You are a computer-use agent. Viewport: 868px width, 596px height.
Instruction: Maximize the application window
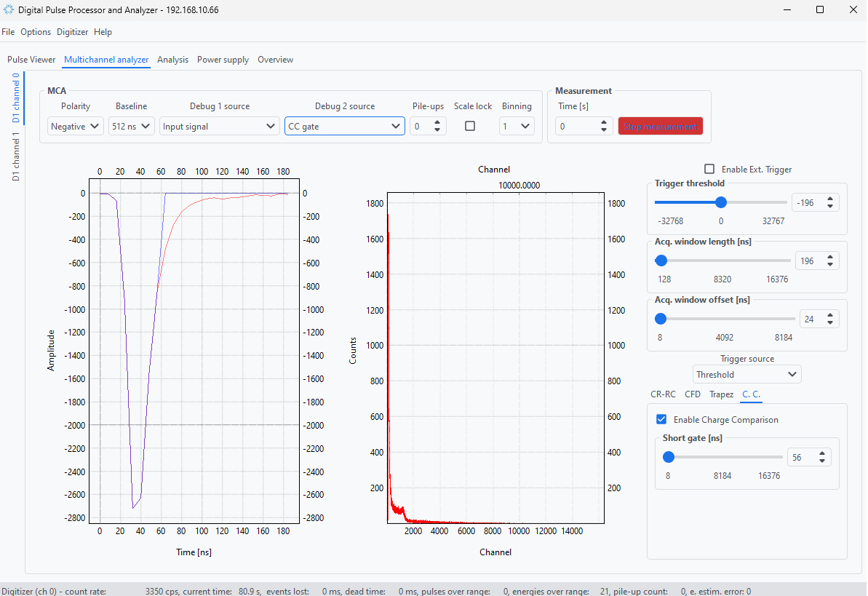(x=820, y=10)
